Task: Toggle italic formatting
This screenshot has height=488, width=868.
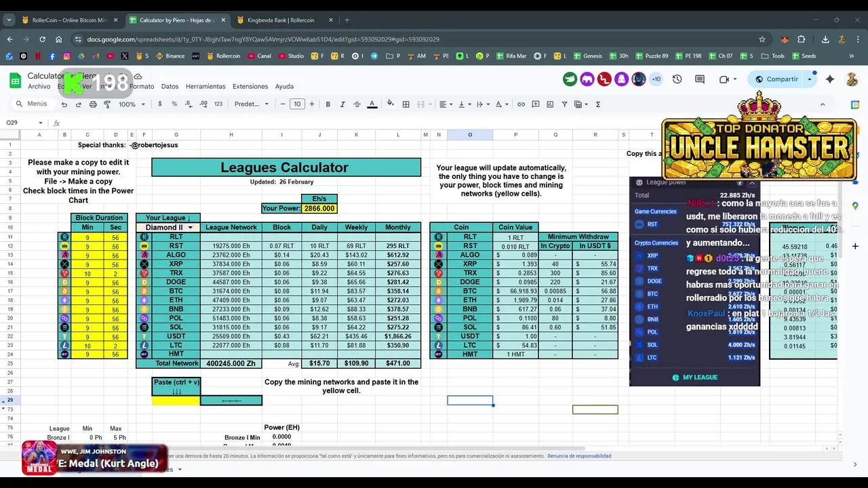Action: [342, 104]
